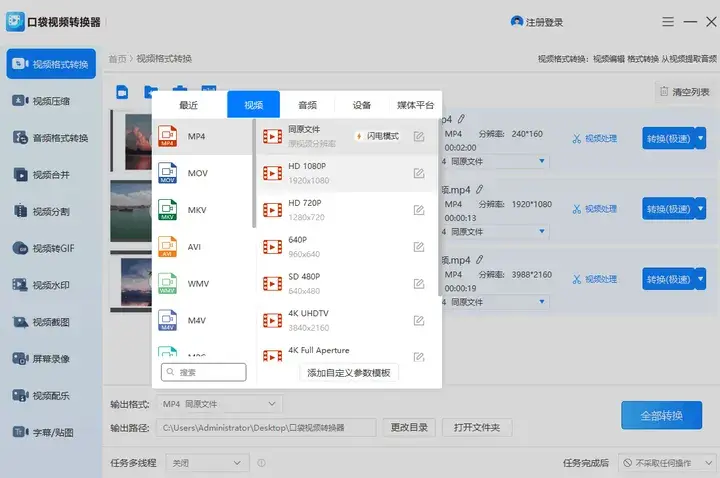Click the 全部转换 button
Screen dimensions: 720x478
[x=659, y=416]
